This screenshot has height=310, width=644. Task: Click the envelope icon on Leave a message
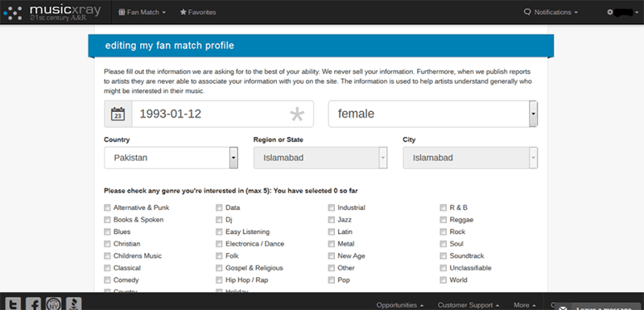[x=563, y=308]
